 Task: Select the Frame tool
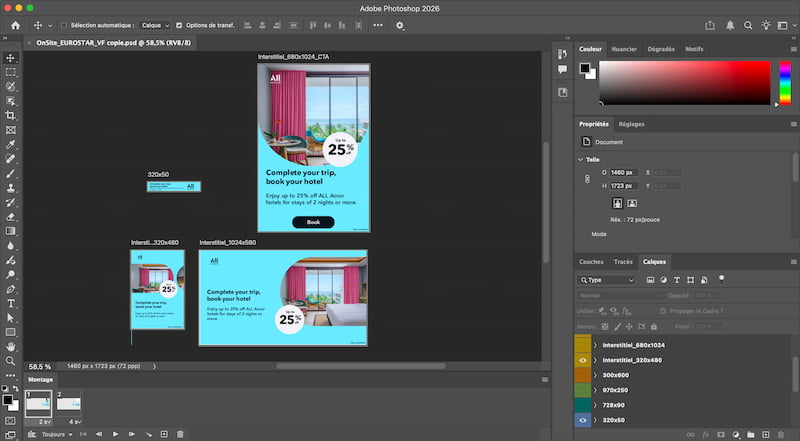click(10, 130)
